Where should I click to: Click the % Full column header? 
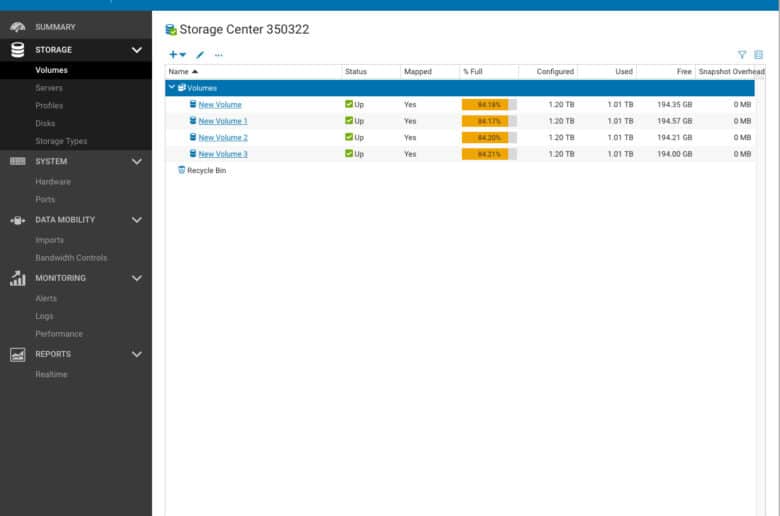473,72
